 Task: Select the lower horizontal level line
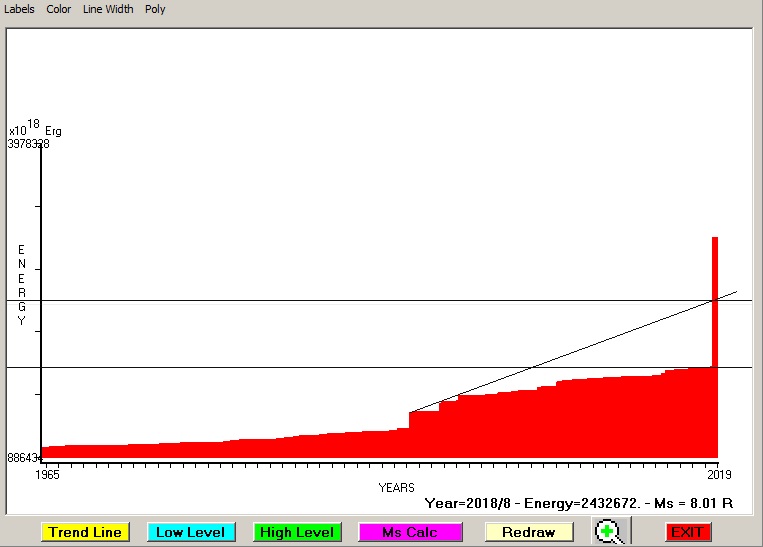click(200, 367)
